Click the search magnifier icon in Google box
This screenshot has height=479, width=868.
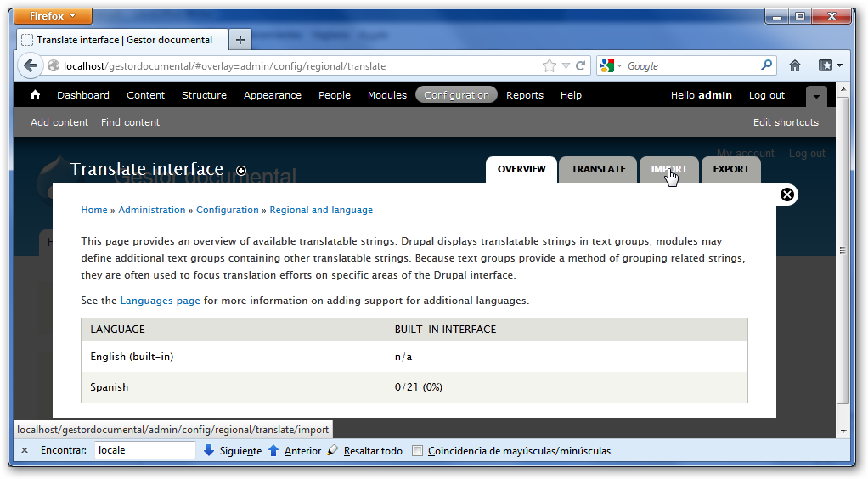pos(766,65)
